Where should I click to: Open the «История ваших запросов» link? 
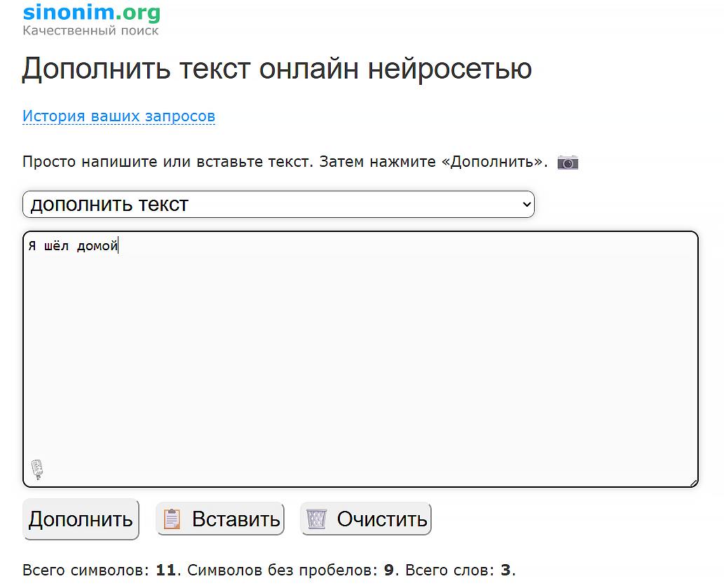pyautogui.click(x=118, y=116)
